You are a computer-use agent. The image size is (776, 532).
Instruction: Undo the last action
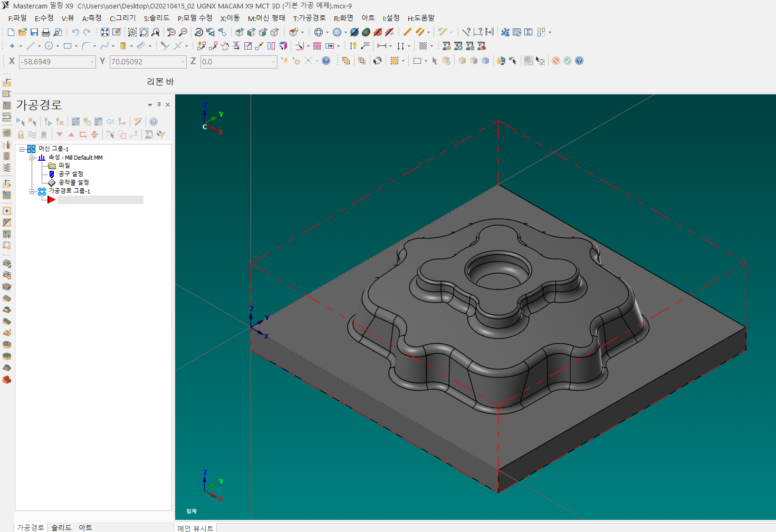coord(75,32)
